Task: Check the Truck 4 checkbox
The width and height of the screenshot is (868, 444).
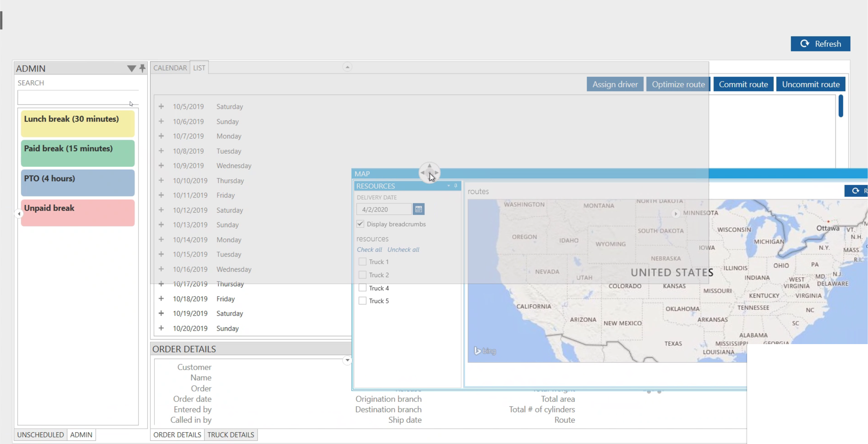Action: click(362, 288)
